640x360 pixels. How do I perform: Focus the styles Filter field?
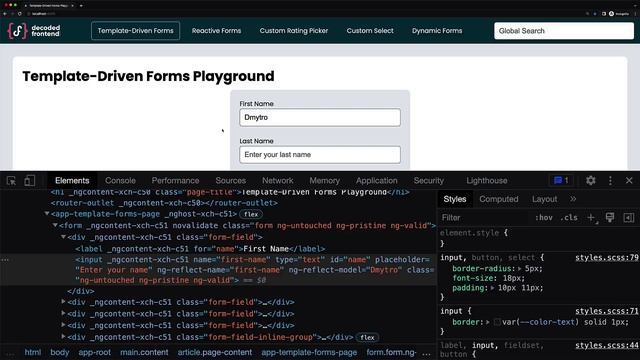point(484,218)
